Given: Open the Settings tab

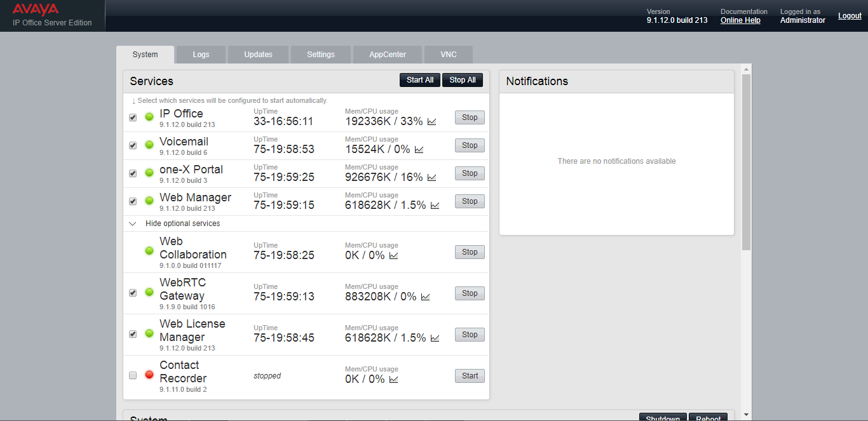Looking at the screenshot, I should pyautogui.click(x=321, y=55).
